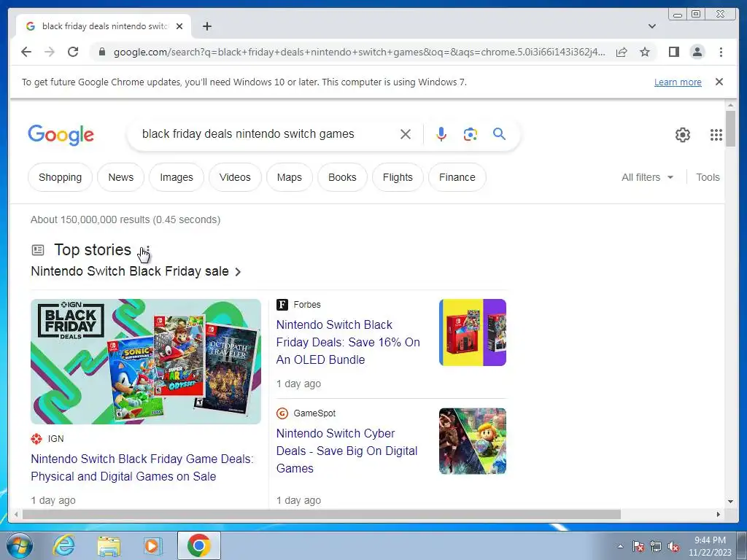The height and width of the screenshot is (560, 747).
Task: Select the Chrome taskbar button
Action: [x=199, y=545]
